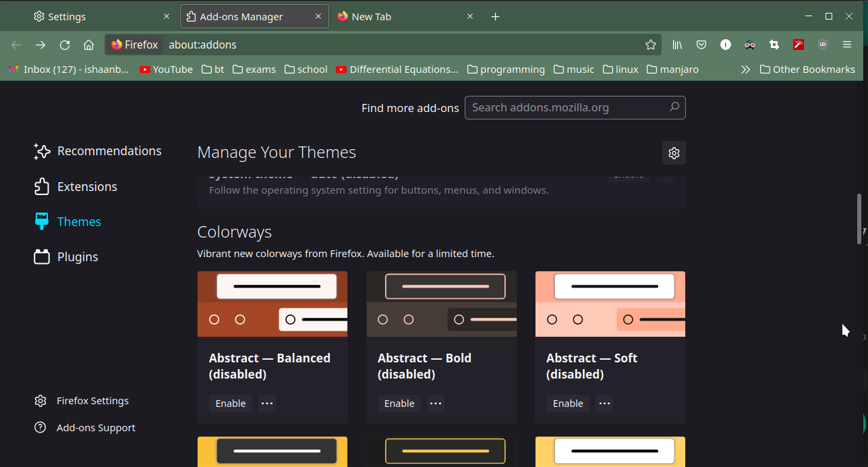
Task: Click the Home icon in toolbar
Action: 88,45
